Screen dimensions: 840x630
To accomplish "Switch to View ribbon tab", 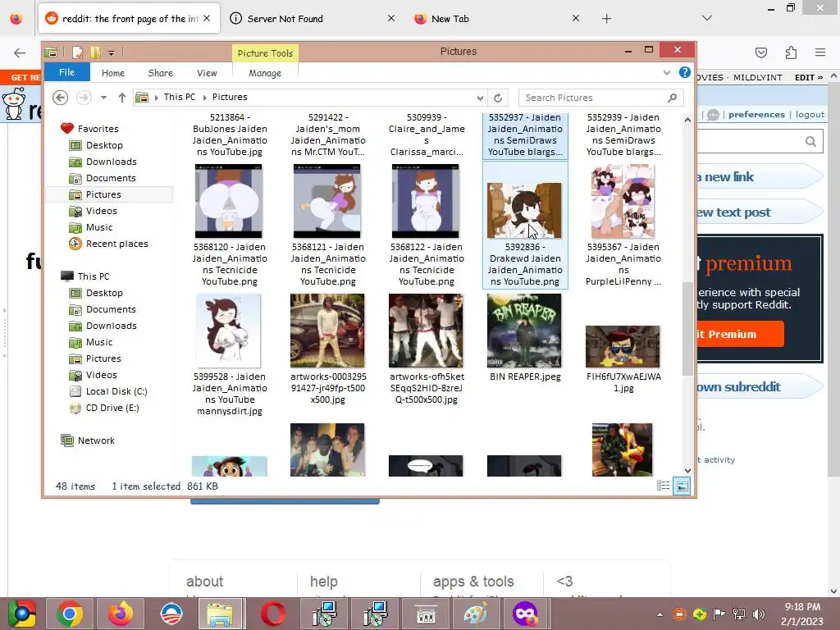I will pyautogui.click(x=207, y=73).
